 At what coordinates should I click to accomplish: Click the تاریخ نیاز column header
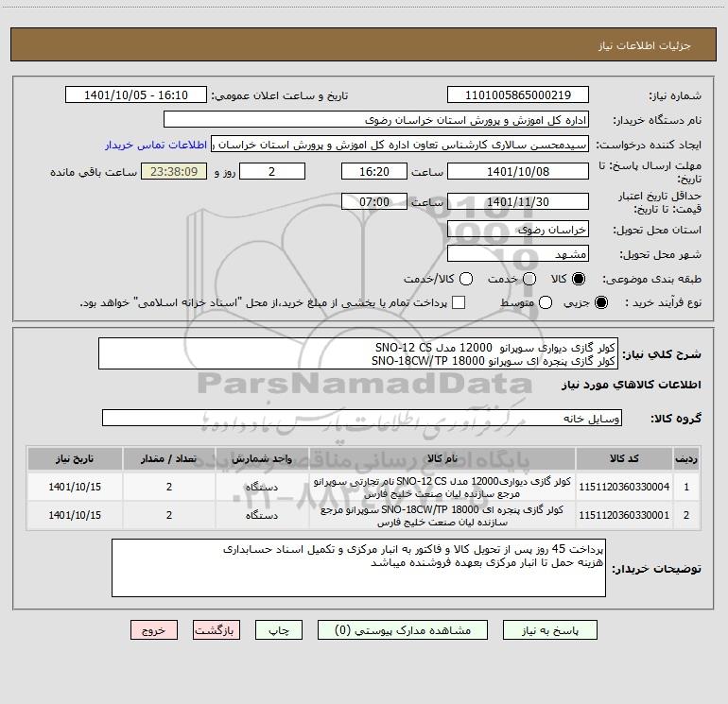point(75,459)
